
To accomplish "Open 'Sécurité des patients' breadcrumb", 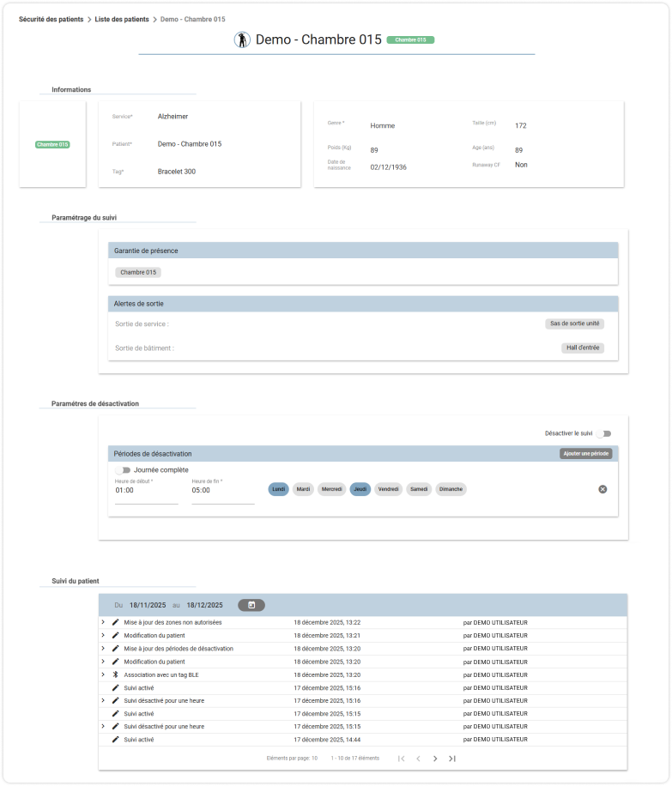I will pyautogui.click(x=51, y=19).
